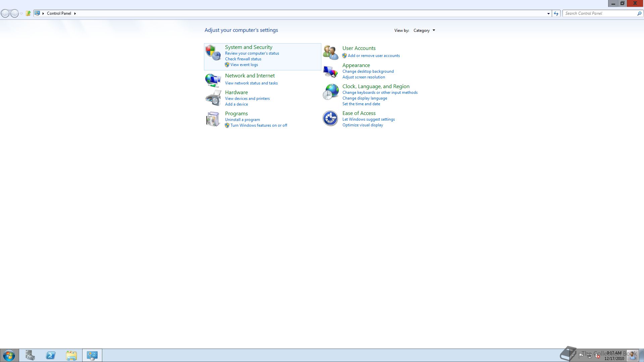Select Change display language
This screenshot has width=644, height=362.
click(365, 98)
